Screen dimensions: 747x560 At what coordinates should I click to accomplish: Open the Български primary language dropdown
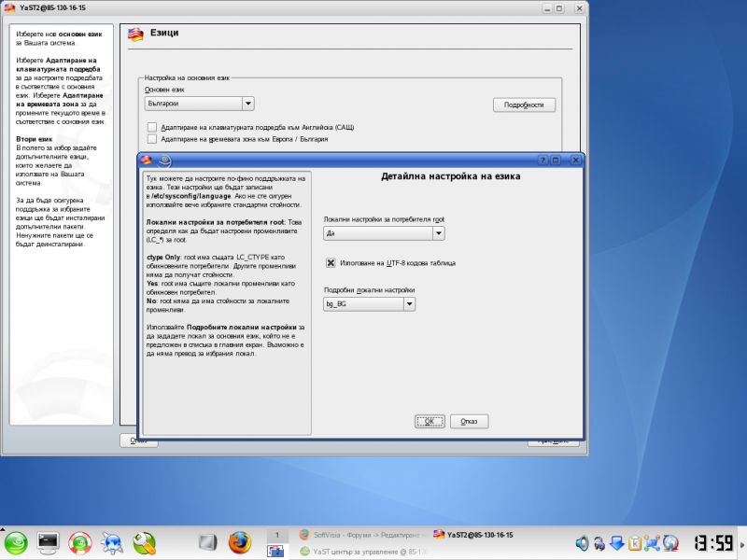tap(199, 104)
